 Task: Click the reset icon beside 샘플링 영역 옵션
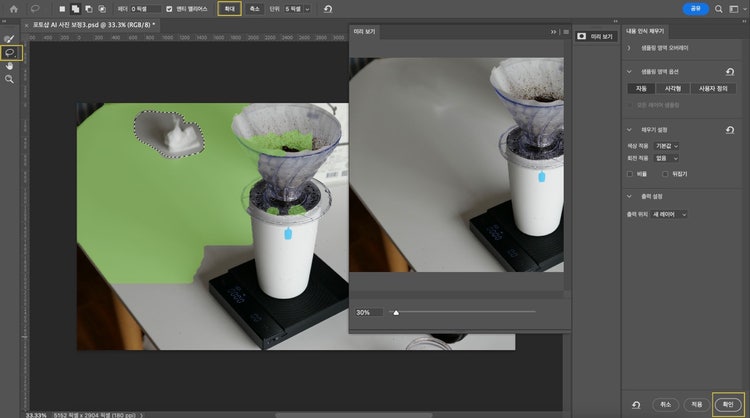(x=730, y=72)
